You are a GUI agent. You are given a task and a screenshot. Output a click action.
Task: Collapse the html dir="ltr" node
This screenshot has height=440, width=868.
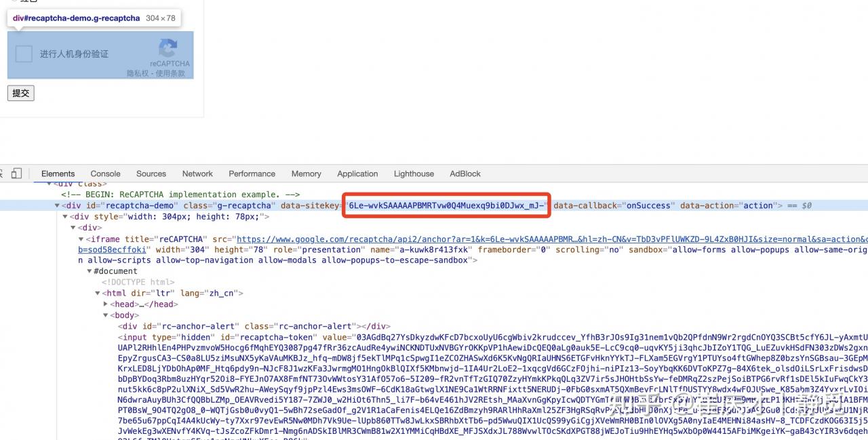pyautogui.click(x=98, y=294)
